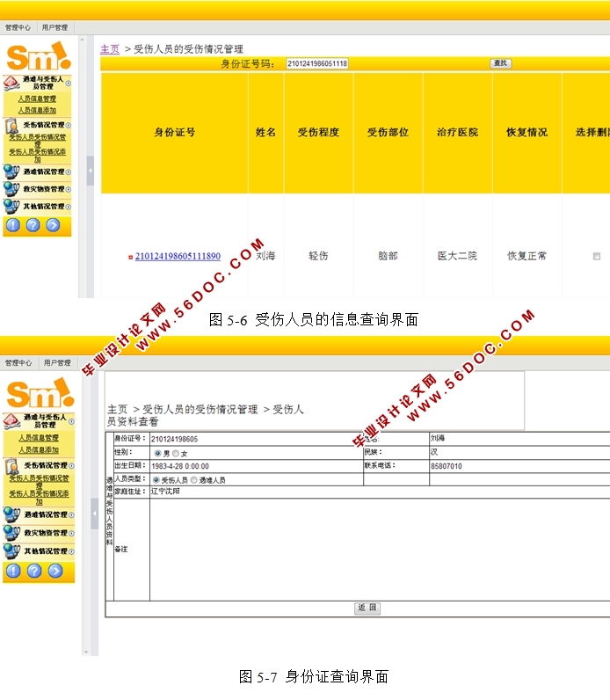Open 受伤人员受伤情况管理 link in Figure 5-6 sidebar
Viewport: 610px width, 700px height.
(x=38, y=141)
